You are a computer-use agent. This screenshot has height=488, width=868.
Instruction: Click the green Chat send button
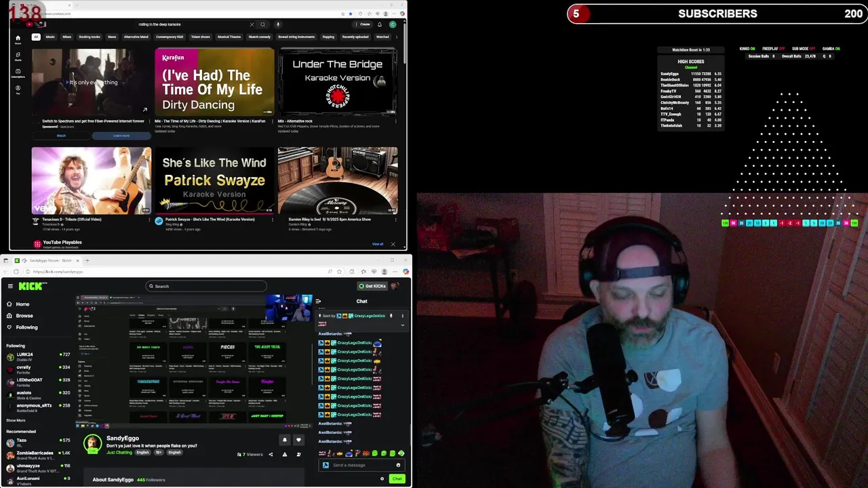click(397, 479)
